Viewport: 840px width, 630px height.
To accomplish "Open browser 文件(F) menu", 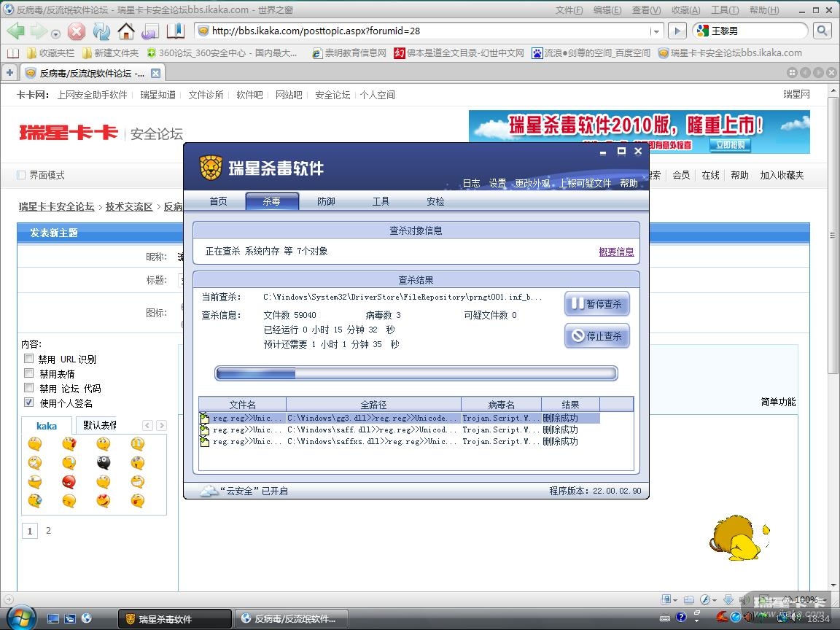I will point(569,9).
